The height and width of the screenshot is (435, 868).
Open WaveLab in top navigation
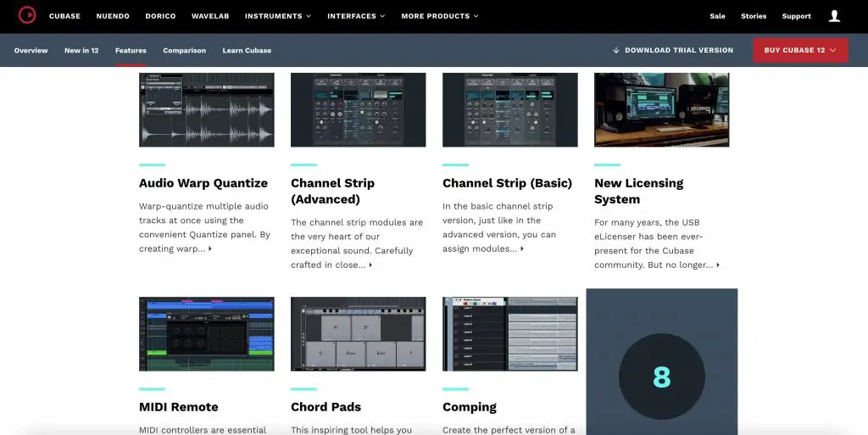point(210,16)
